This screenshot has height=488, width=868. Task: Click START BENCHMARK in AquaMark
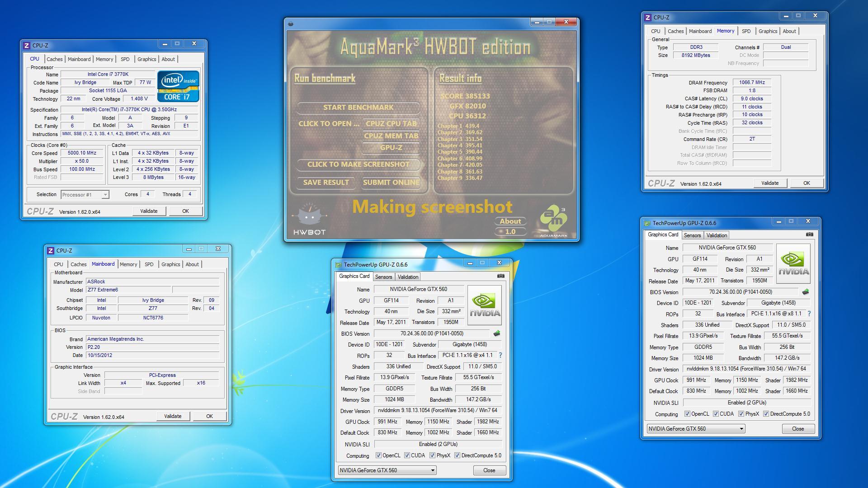(359, 108)
